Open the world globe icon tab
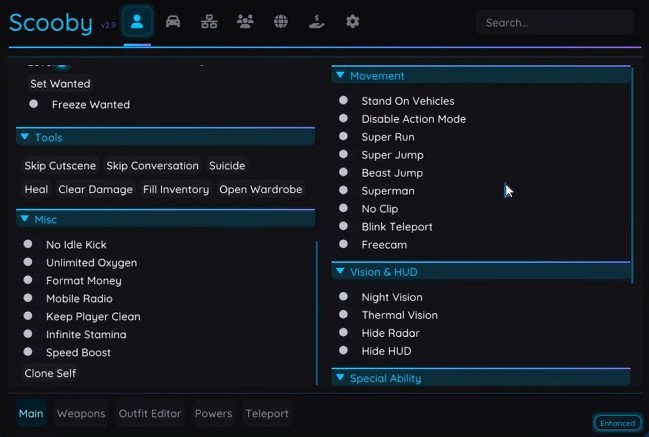649x437 pixels. (281, 22)
